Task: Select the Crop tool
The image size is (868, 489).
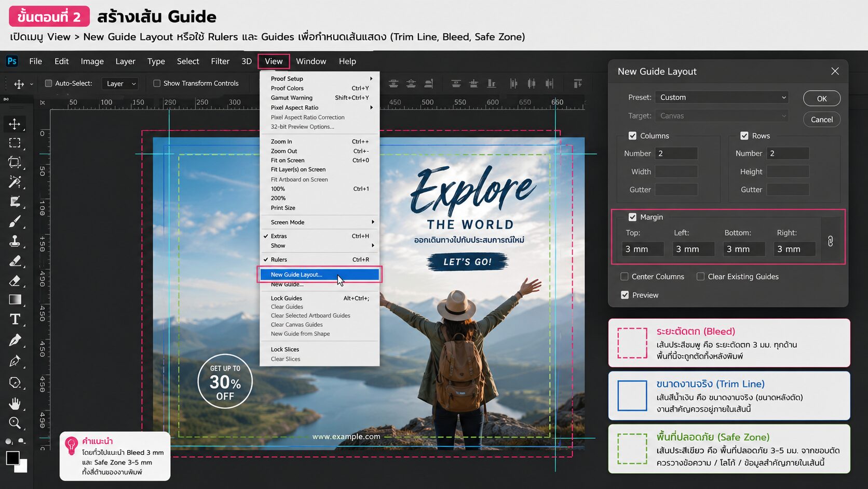Action: (x=15, y=162)
